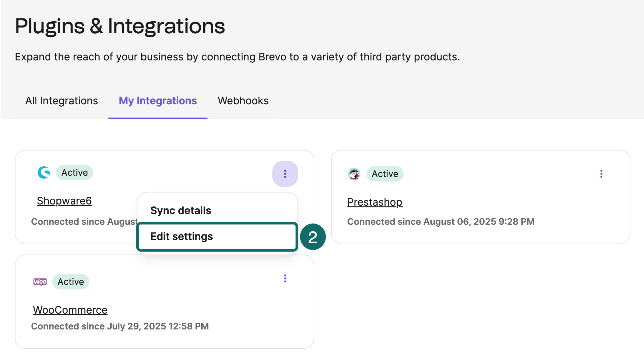Open the Shopware6 integration link
The width and height of the screenshot is (644, 354).
[64, 201]
